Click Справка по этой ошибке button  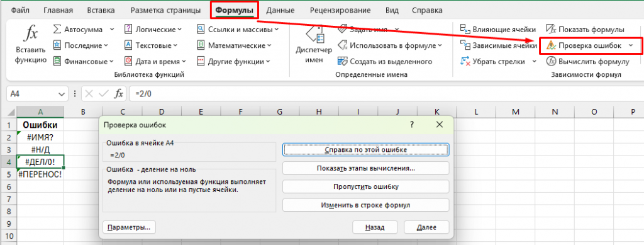click(x=366, y=150)
